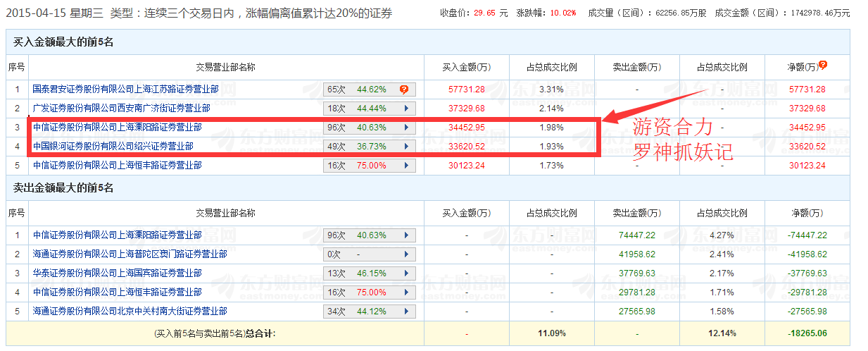Click the 3.31% ratio cell
Image resolution: width=868 pixels, height=351 pixels.
(551, 90)
